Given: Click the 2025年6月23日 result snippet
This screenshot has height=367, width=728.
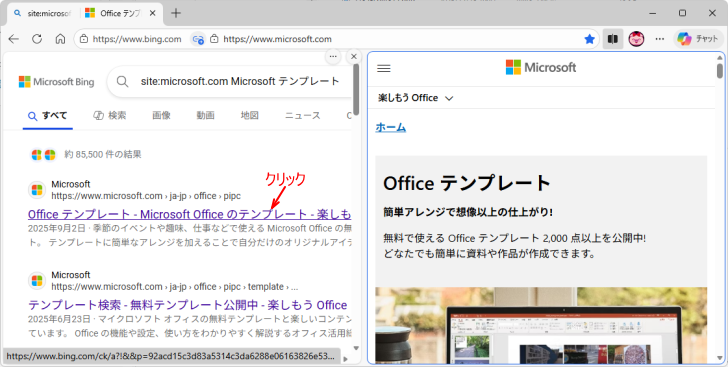Looking at the screenshot, I should coord(189,326).
